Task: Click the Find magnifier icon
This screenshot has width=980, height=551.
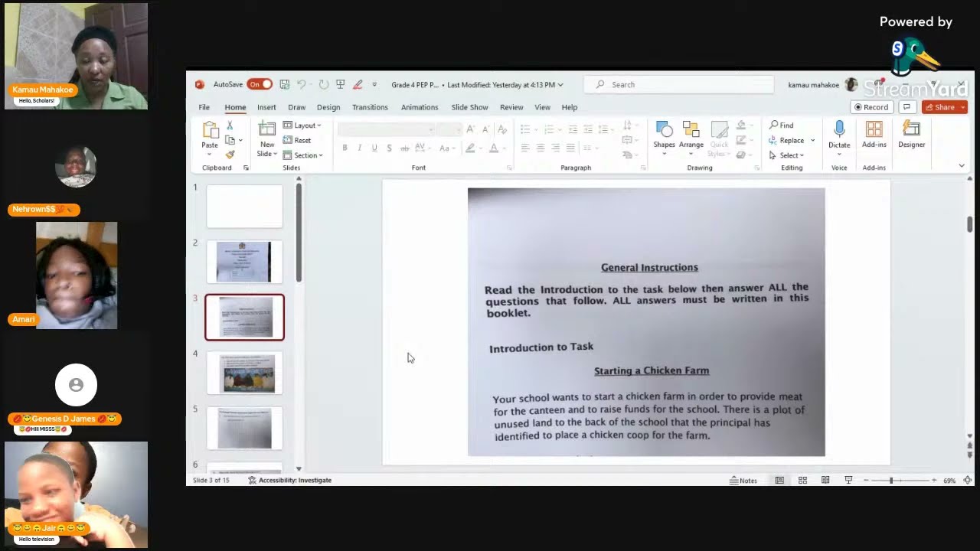Action: click(x=774, y=125)
